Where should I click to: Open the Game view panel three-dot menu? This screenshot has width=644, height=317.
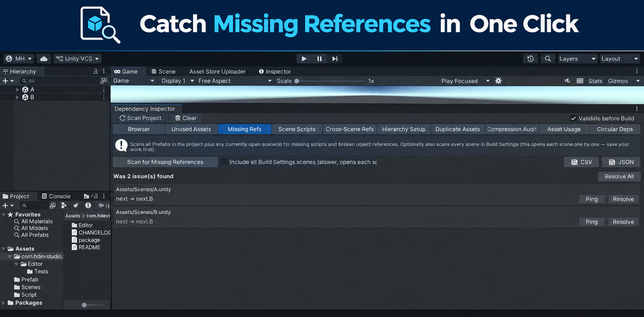click(638, 71)
